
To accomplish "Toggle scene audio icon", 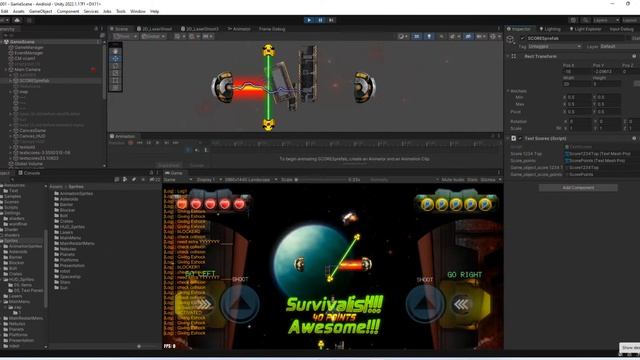I will [x=442, y=36].
